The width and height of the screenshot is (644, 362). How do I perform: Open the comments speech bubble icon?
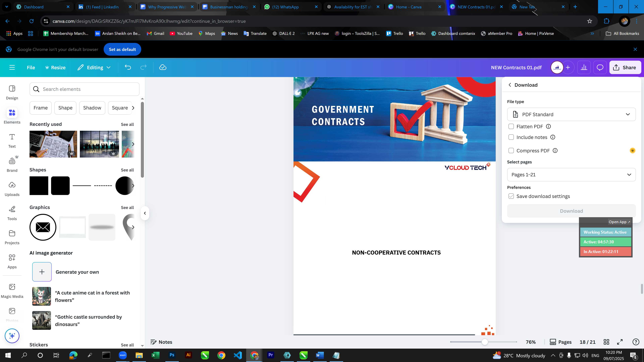click(x=600, y=67)
